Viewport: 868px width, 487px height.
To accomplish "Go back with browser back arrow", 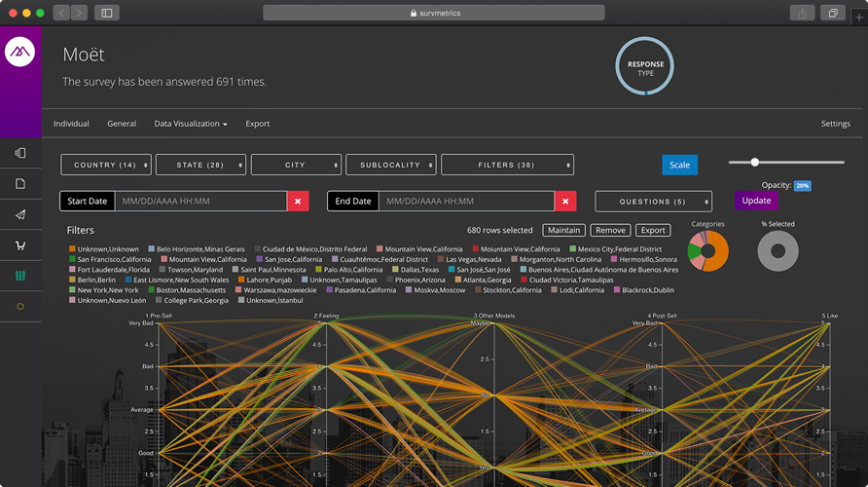I will click(x=61, y=13).
